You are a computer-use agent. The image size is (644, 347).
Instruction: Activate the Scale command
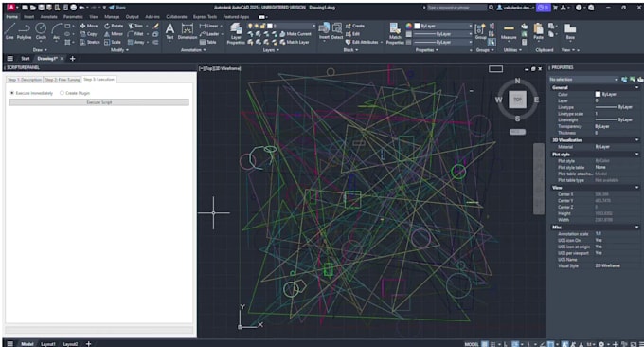click(113, 42)
